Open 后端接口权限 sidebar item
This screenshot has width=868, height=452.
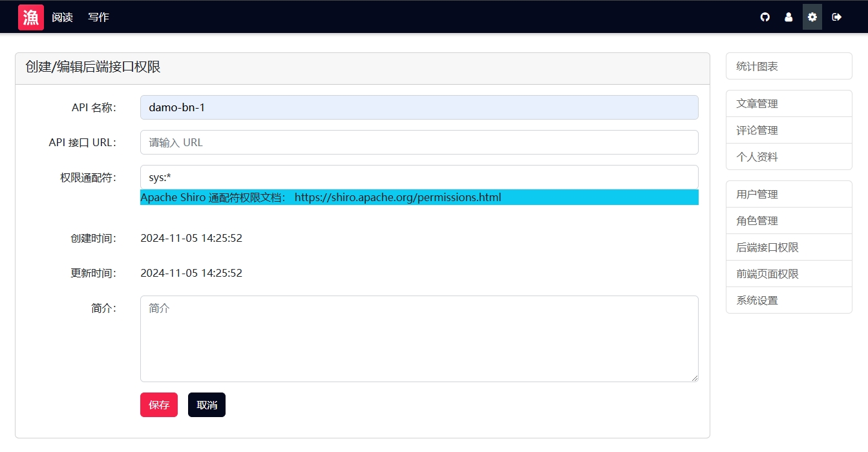[789, 247]
